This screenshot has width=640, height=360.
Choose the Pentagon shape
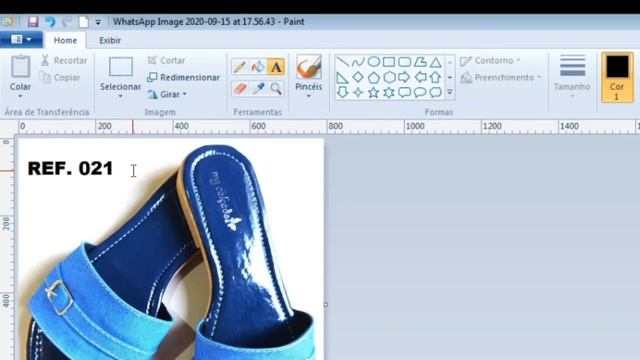point(373,77)
